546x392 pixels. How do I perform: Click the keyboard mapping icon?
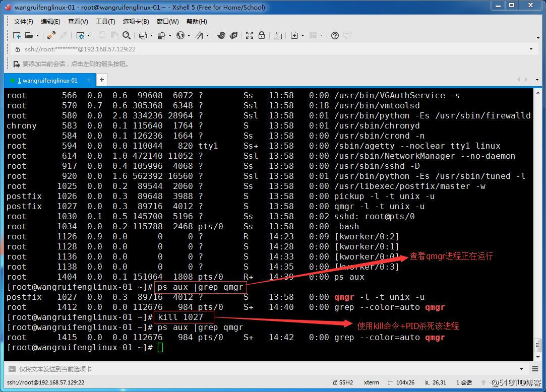tap(277, 36)
